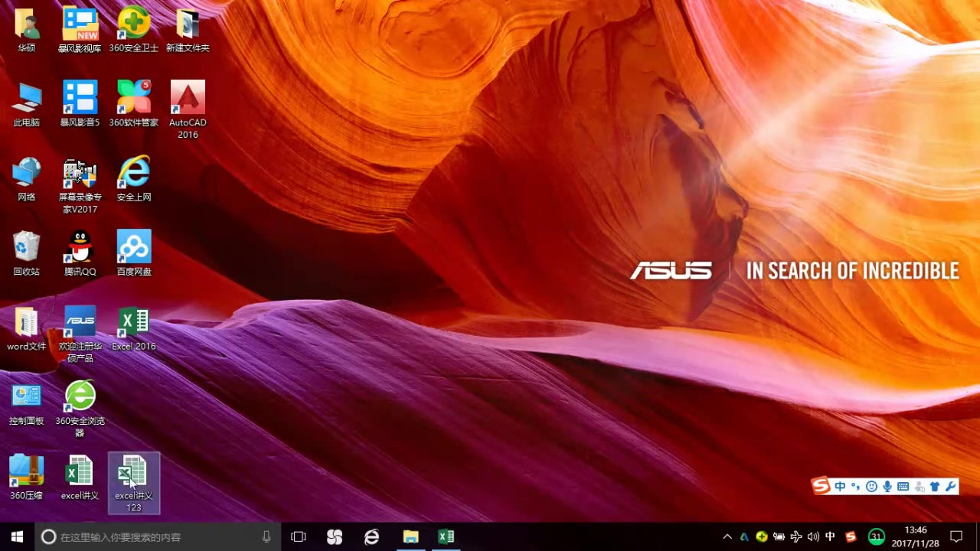
Task: Select the 腾讯QQ penguin icon
Action: pyautogui.click(x=80, y=254)
